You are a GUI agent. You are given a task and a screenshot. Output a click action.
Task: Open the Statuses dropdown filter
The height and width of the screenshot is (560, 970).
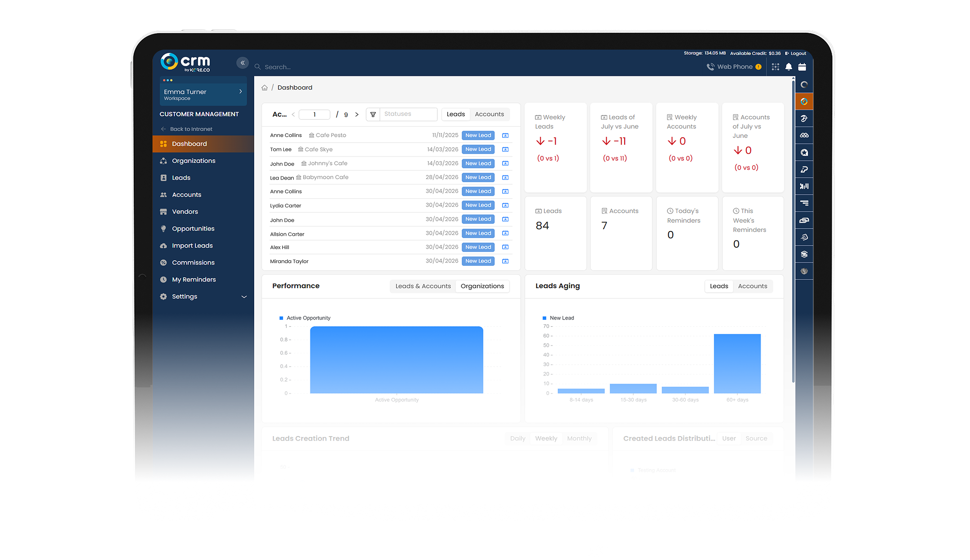pos(409,114)
